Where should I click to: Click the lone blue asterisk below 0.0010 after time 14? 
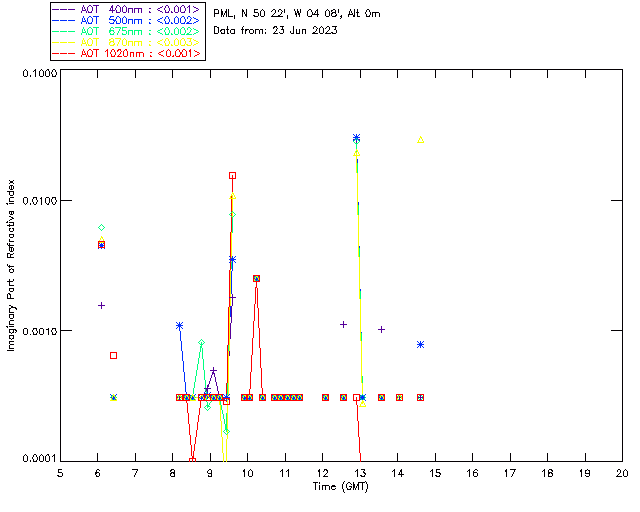(x=420, y=345)
